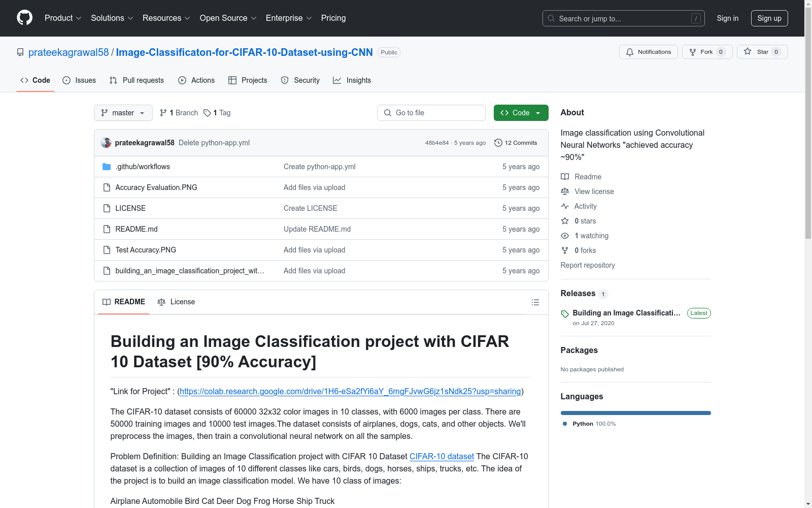Expand the Product menu
812x508 pixels.
point(63,18)
